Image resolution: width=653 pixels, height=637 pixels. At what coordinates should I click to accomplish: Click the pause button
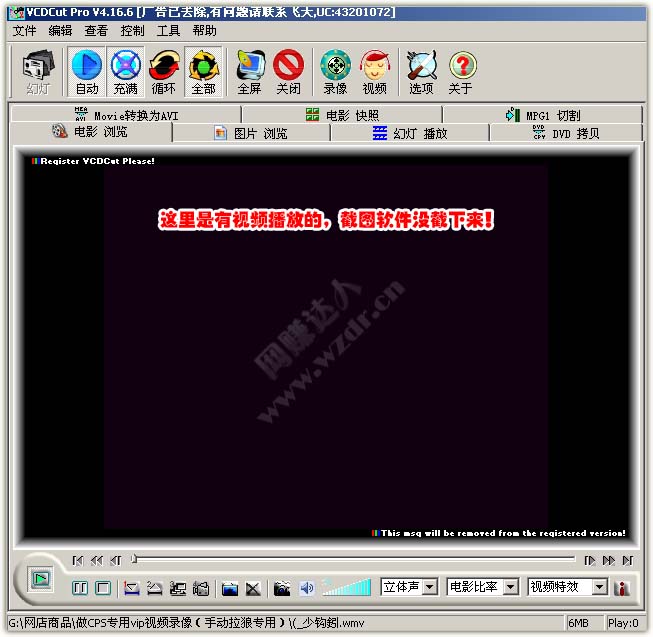(80, 588)
